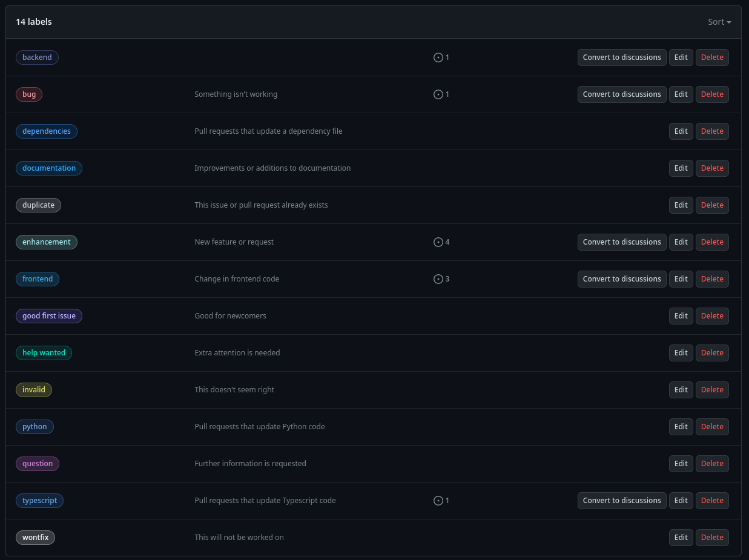Click the "invalid" label color pill
Image resolution: width=749 pixels, height=560 pixels.
click(33, 389)
